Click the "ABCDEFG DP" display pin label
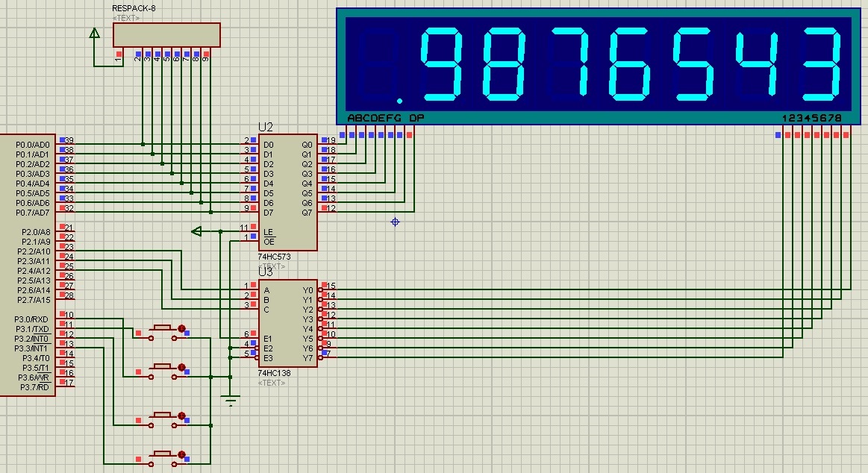The image size is (868, 473). coord(386,118)
